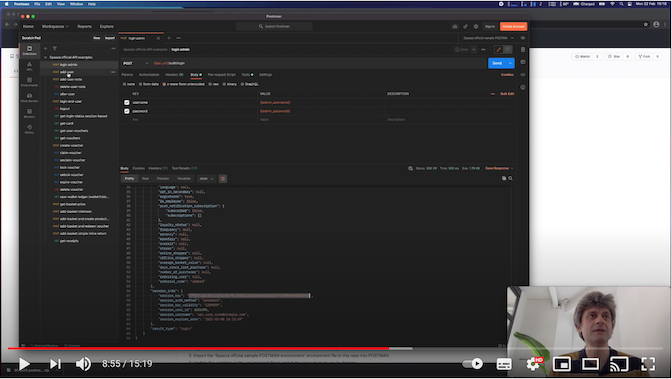Toggle the password parameter checkbox

(126, 111)
